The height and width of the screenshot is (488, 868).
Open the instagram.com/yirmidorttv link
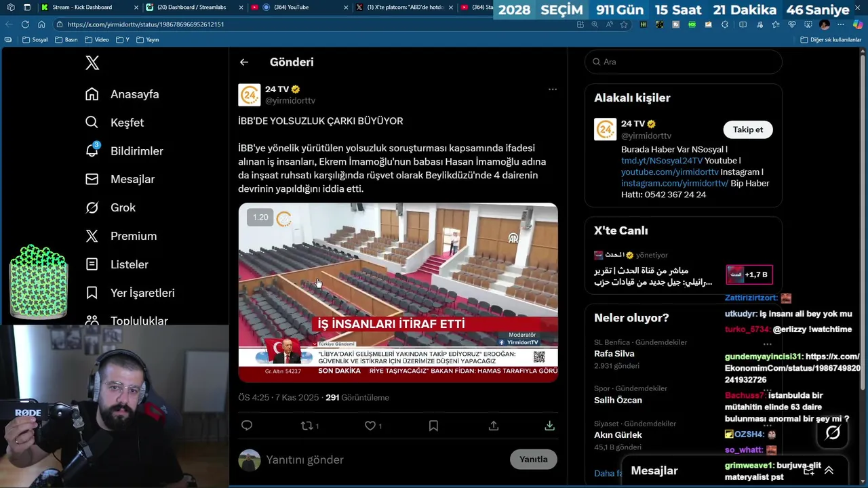pos(675,183)
